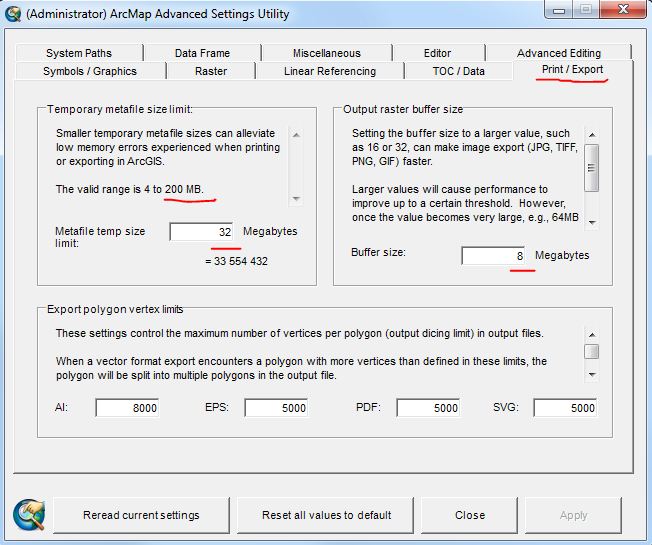Click the ArcMap globe icon in title bar
This screenshot has height=545, width=652.
13,14
